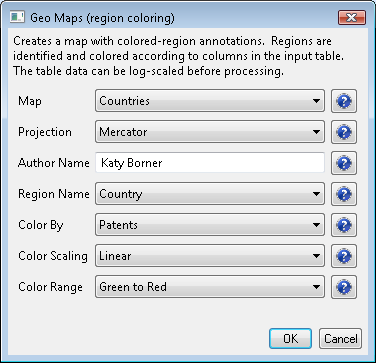The image size is (376, 363).
Task: Click the help icon next to Color By
Action: coord(344,225)
